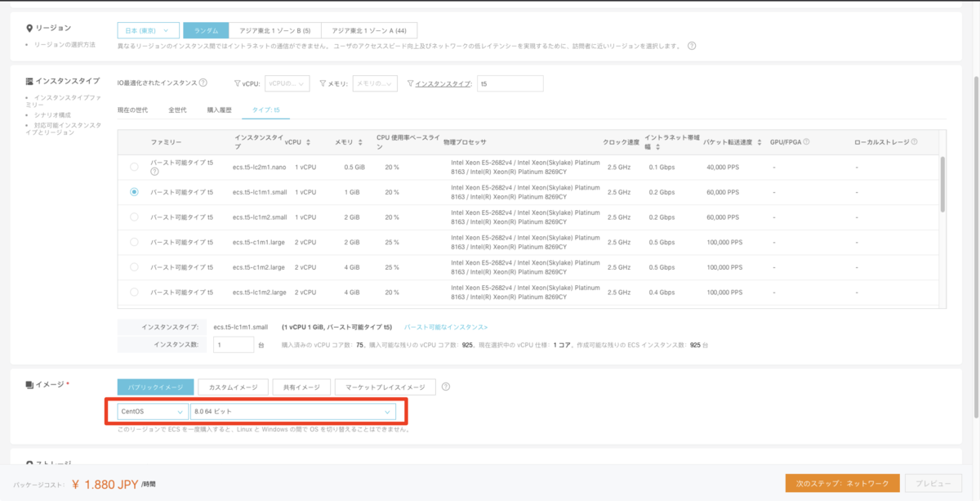Open the 8.0 64 ビット version dropdown

coord(292,411)
